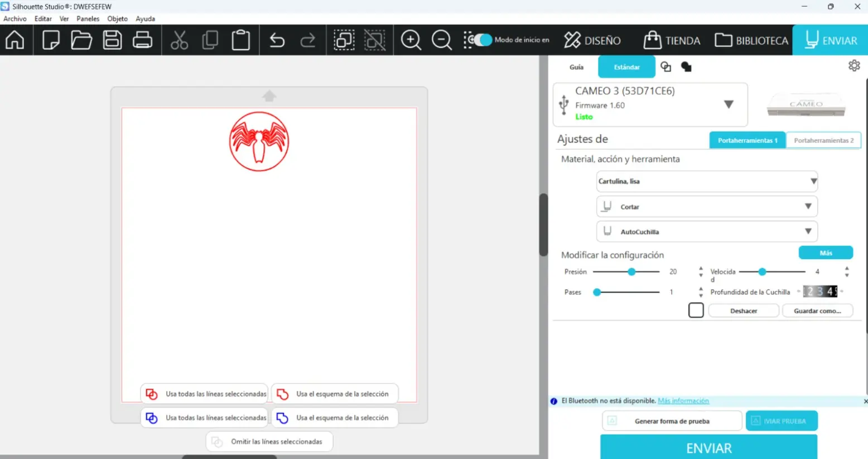
Task: Click the Bluetooth info icon
Action: click(554, 401)
